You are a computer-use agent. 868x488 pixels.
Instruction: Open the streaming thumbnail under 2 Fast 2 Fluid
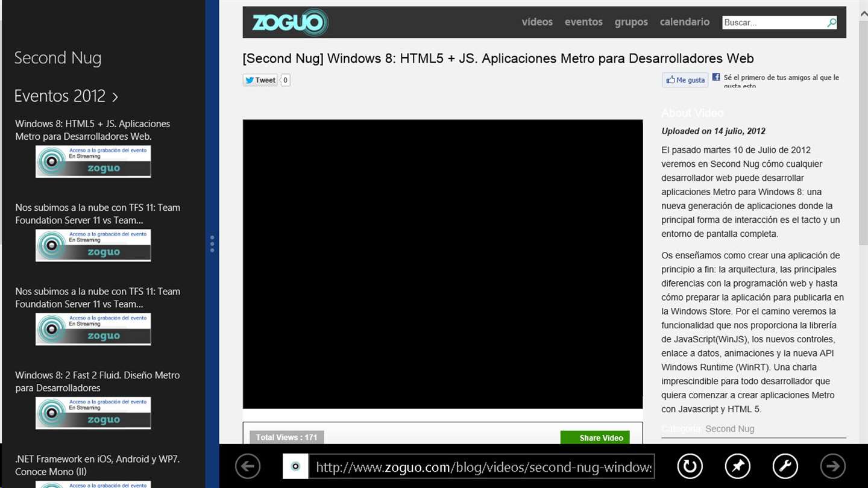(x=93, y=413)
